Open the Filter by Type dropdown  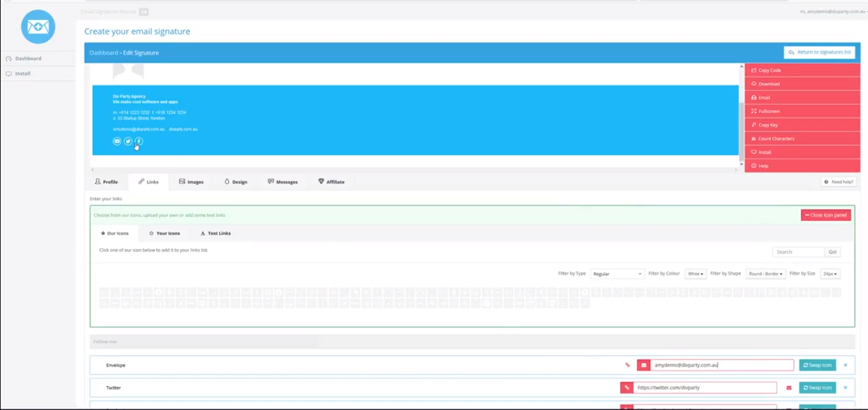[x=617, y=274]
